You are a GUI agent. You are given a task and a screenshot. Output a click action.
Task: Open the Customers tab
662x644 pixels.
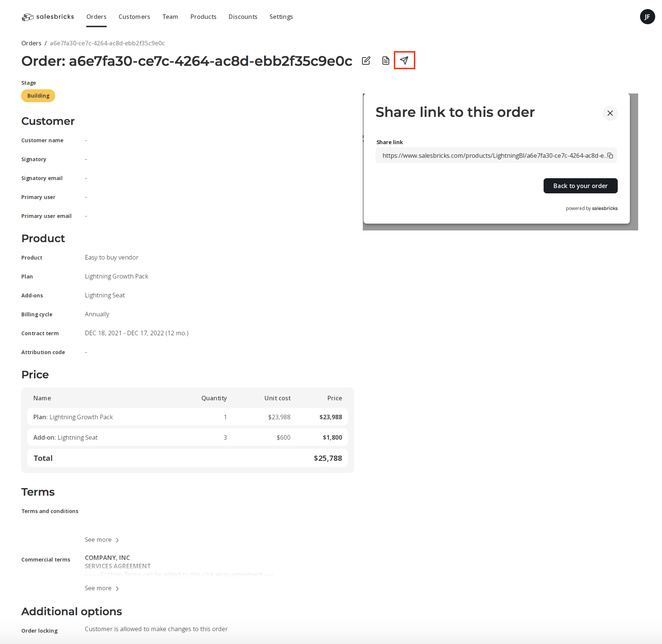tap(134, 17)
